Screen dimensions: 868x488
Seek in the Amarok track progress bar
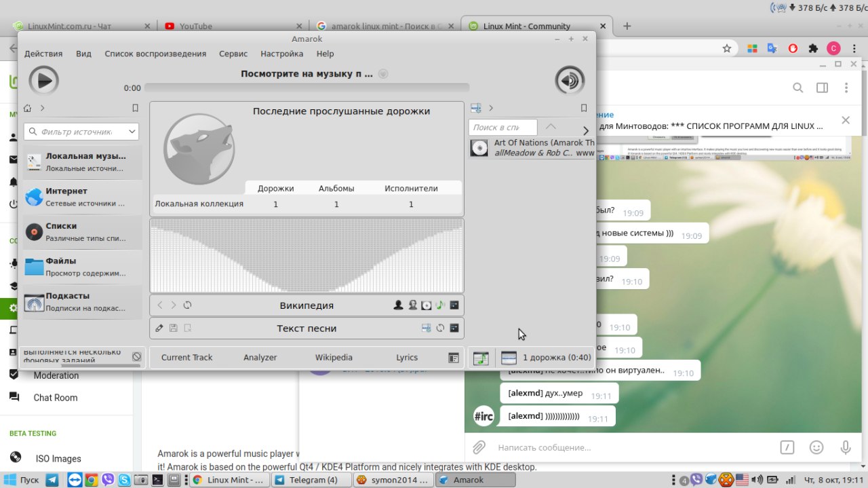307,88
